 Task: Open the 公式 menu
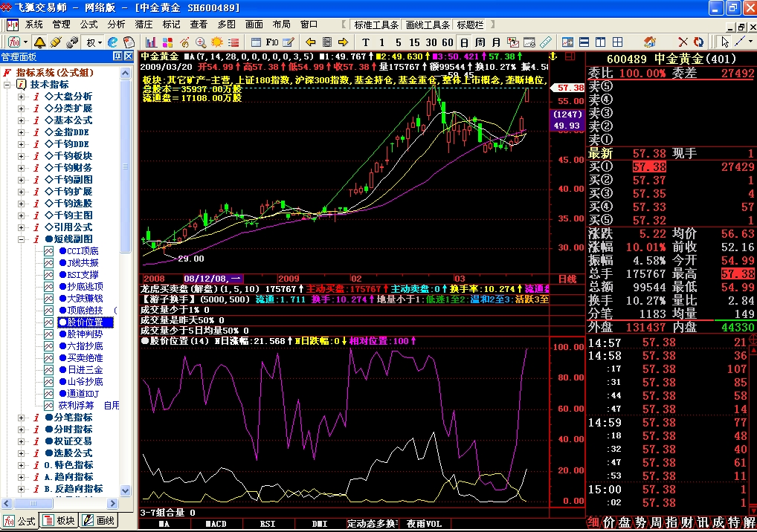(88, 25)
